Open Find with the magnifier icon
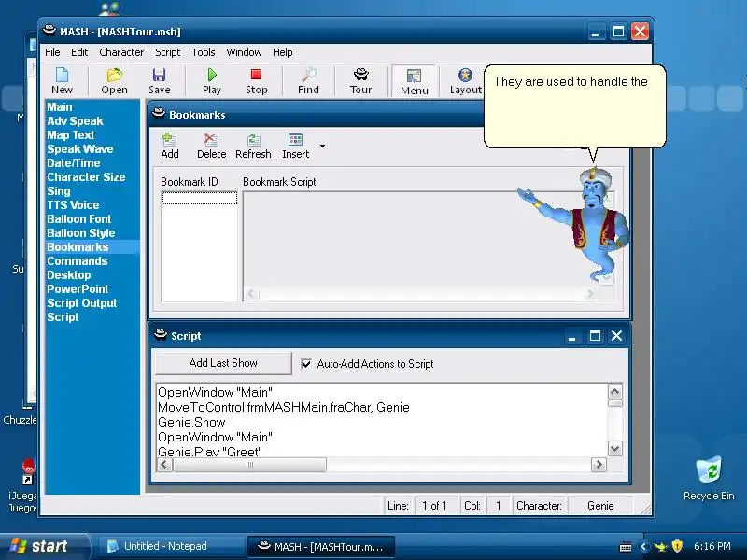This screenshot has height=560, width=747. tap(309, 81)
